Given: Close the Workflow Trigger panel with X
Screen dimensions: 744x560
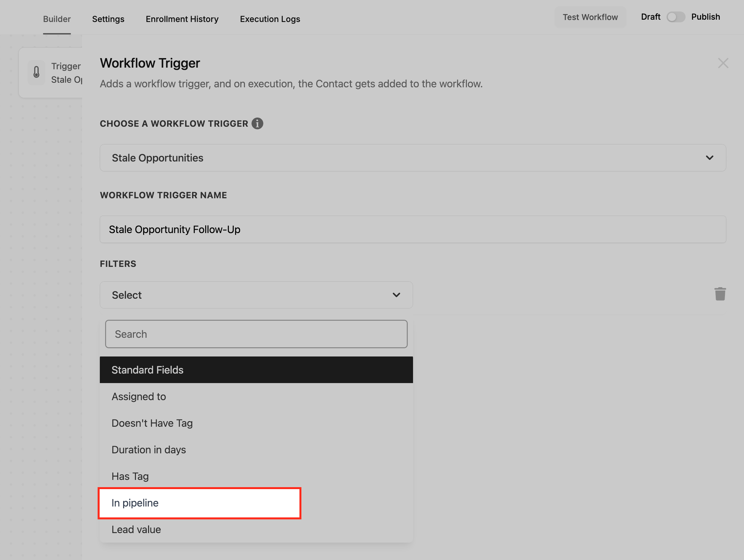Looking at the screenshot, I should point(723,63).
